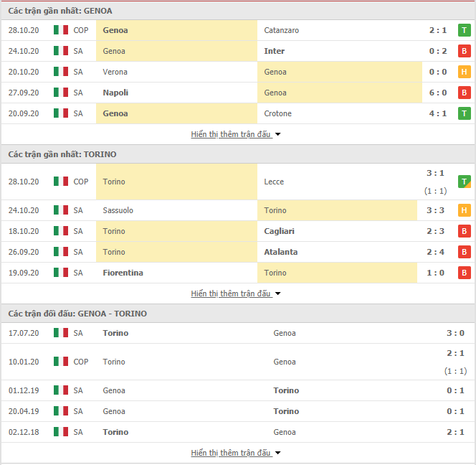
Task: Click the Italy flag in the Torino vs Atalanta row
Action: pos(61,252)
